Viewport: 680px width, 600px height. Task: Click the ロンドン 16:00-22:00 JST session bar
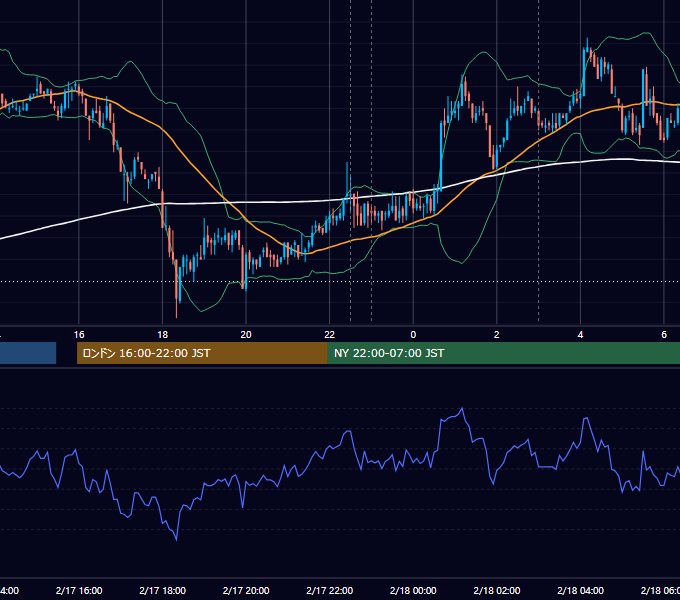click(x=202, y=353)
